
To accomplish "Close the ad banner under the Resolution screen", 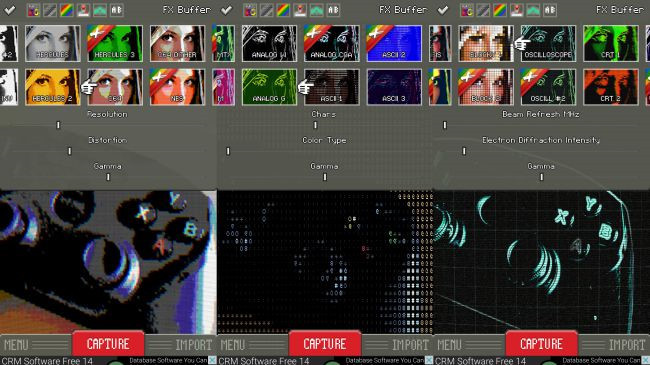I will pos(212,360).
